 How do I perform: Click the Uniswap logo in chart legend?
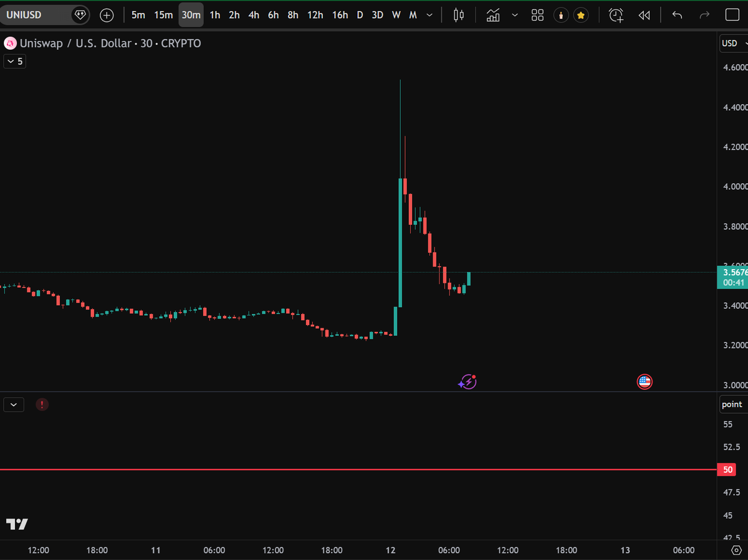pos(11,44)
